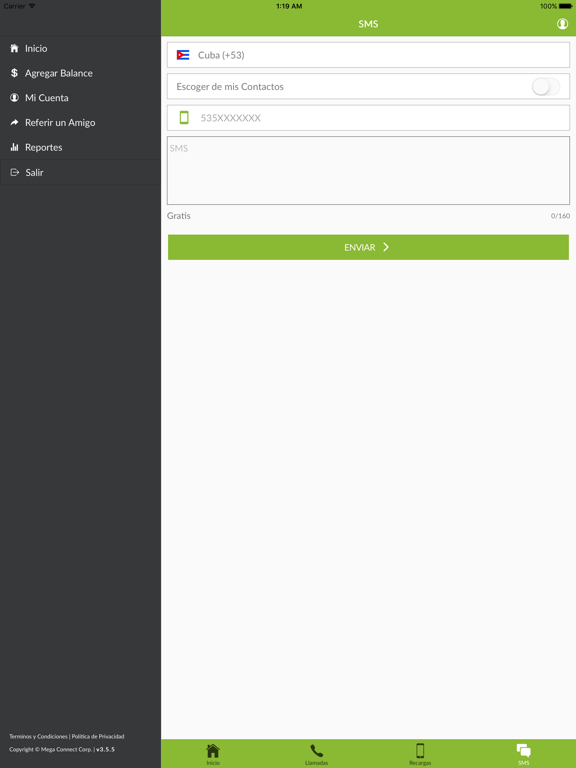Switch to the SMS bottom tab
Image resolution: width=576 pixels, height=768 pixels.
(x=524, y=754)
